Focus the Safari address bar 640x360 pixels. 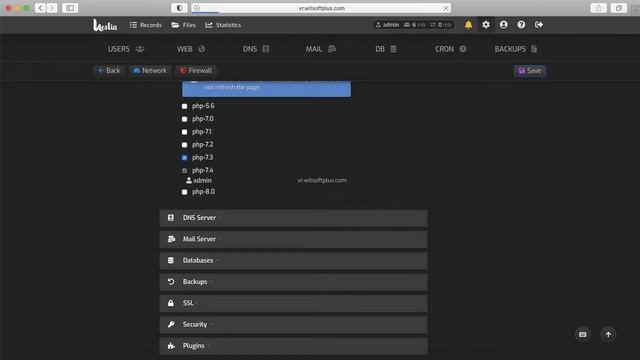point(321,8)
